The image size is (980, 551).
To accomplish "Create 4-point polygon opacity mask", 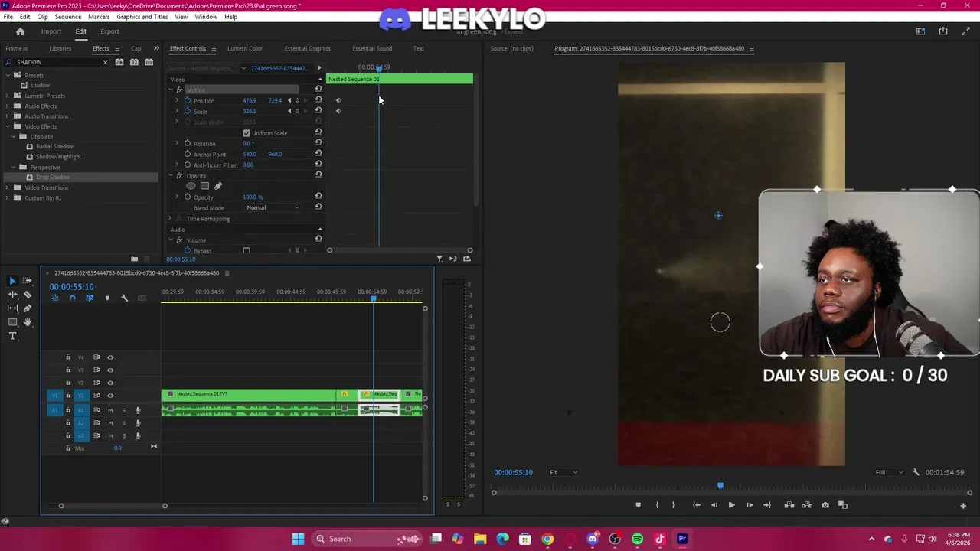I will tap(204, 186).
